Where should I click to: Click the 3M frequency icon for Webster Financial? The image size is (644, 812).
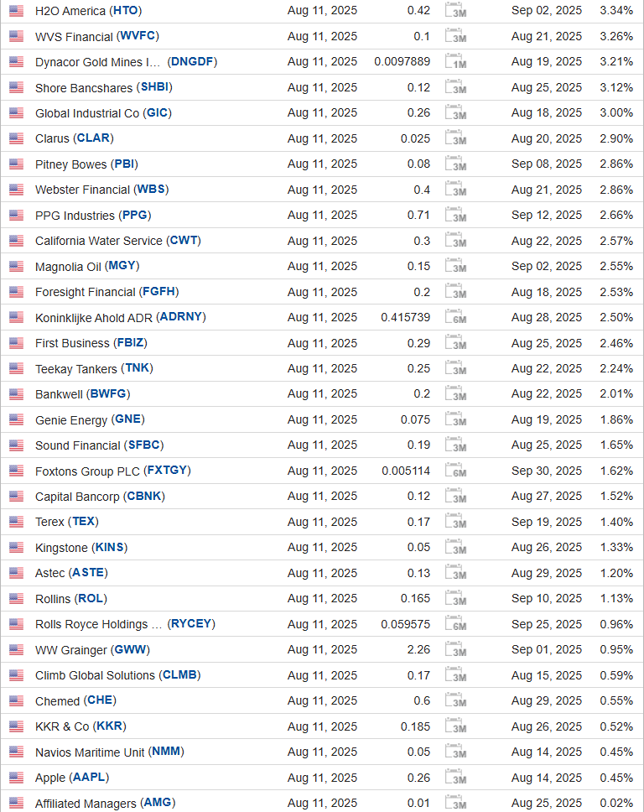(456, 190)
